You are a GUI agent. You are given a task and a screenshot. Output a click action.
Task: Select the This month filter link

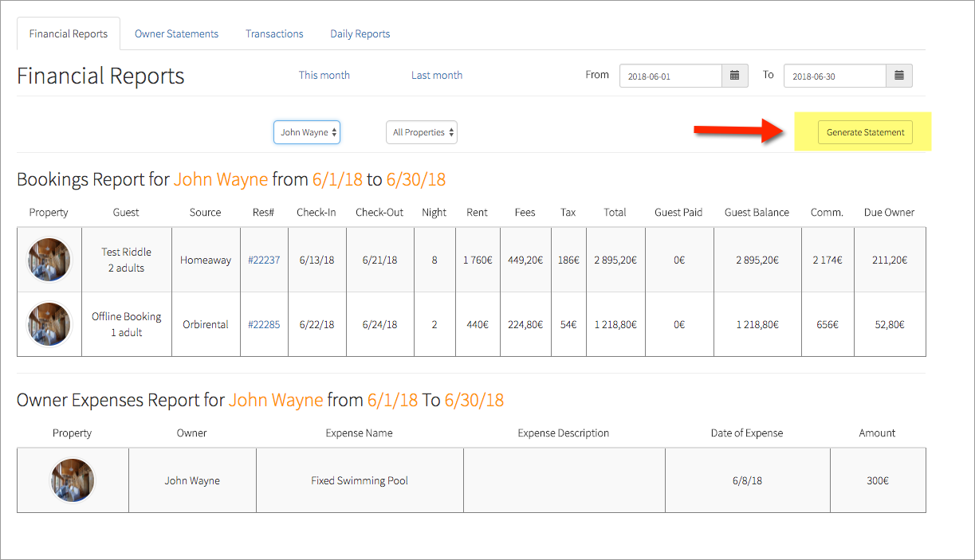324,75
